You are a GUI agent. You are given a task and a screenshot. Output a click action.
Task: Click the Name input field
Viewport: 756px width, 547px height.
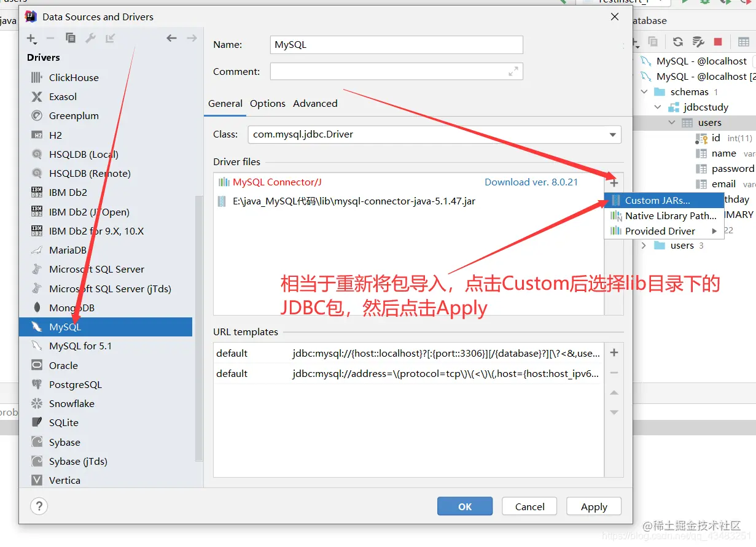pos(396,45)
